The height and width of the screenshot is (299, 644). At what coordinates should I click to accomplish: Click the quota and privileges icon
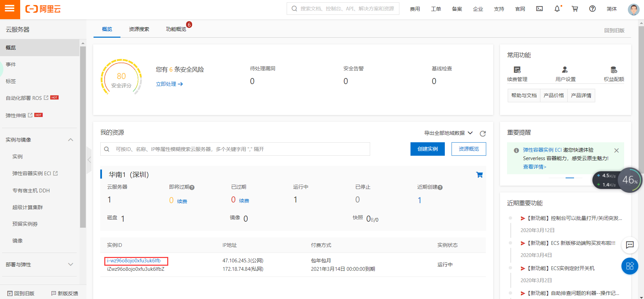coord(614,70)
